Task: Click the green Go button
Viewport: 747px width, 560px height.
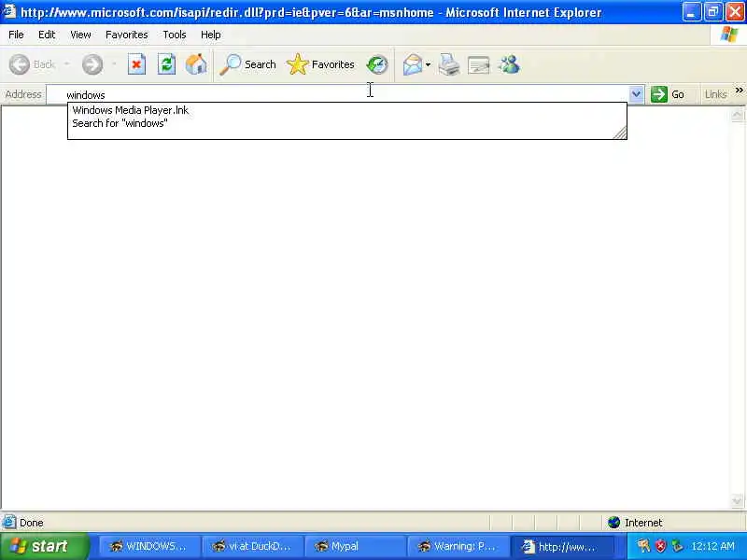Action: click(x=668, y=94)
